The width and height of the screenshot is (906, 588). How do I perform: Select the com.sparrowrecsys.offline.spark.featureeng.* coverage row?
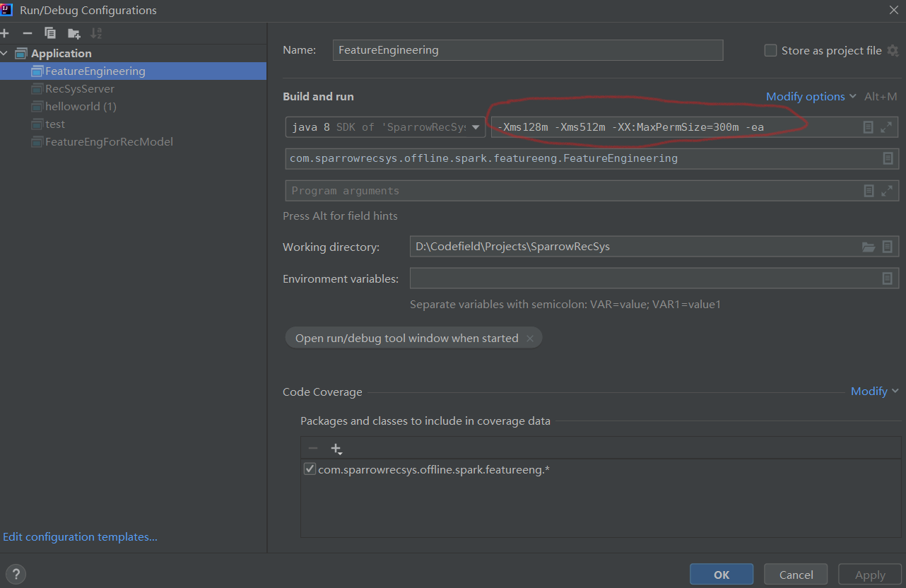[x=601, y=469]
